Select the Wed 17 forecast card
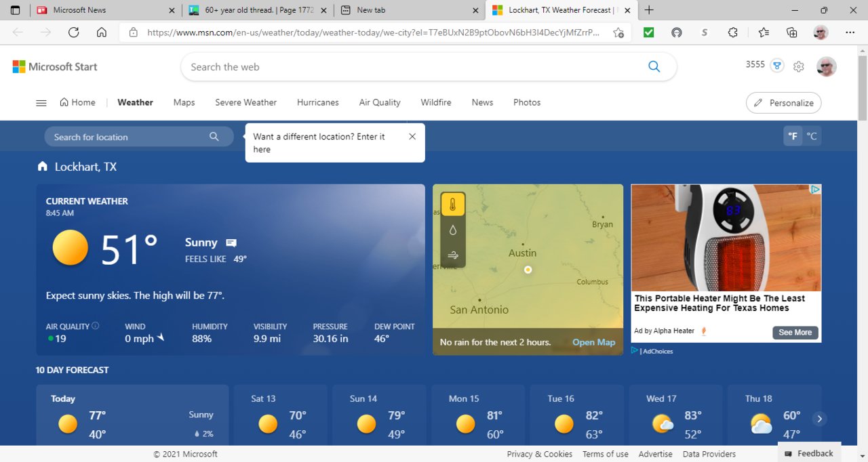Image resolution: width=868 pixels, height=462 pixels. 676,415
